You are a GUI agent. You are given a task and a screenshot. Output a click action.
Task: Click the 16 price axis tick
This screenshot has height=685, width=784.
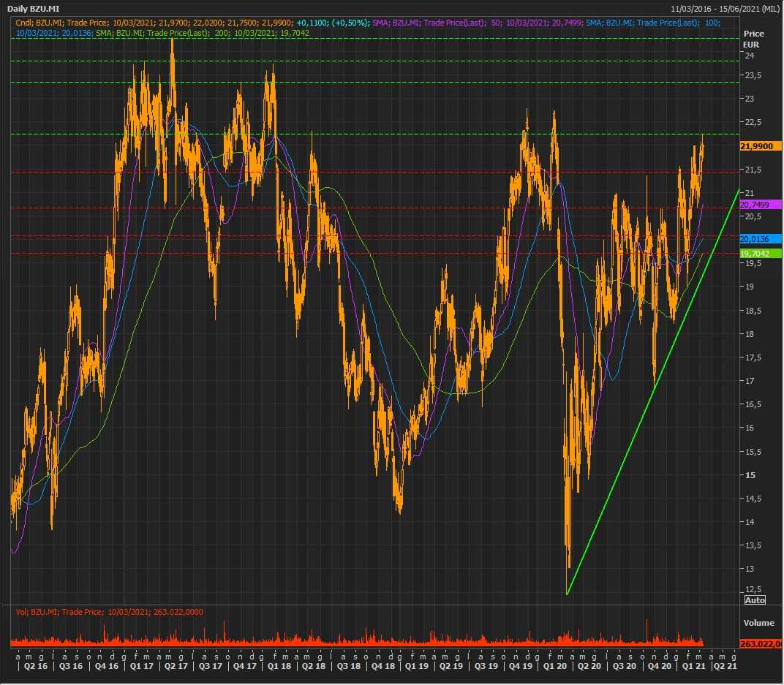pos(750,428)
